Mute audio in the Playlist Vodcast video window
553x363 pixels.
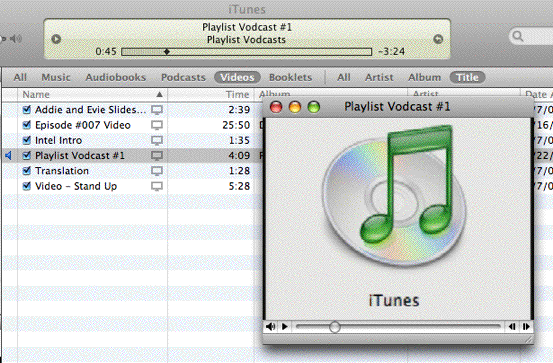271,327
